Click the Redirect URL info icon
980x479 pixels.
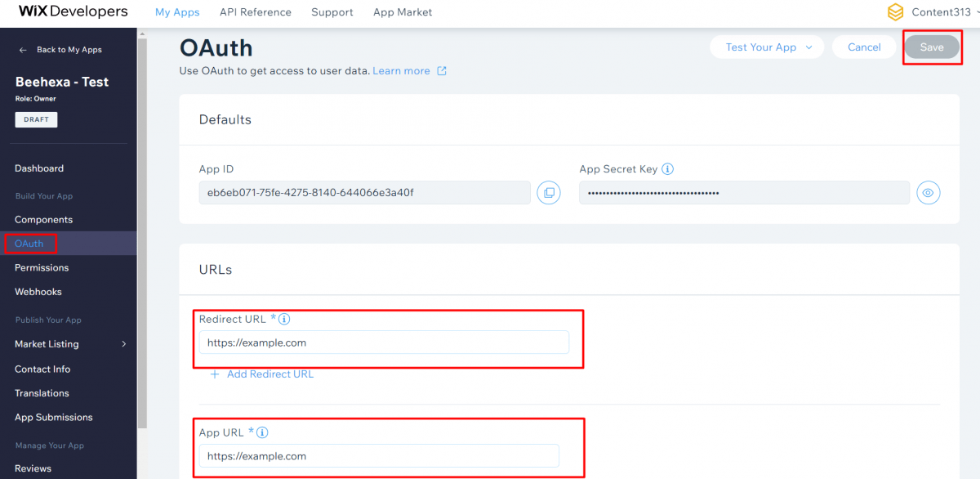[x=284, y=320]
